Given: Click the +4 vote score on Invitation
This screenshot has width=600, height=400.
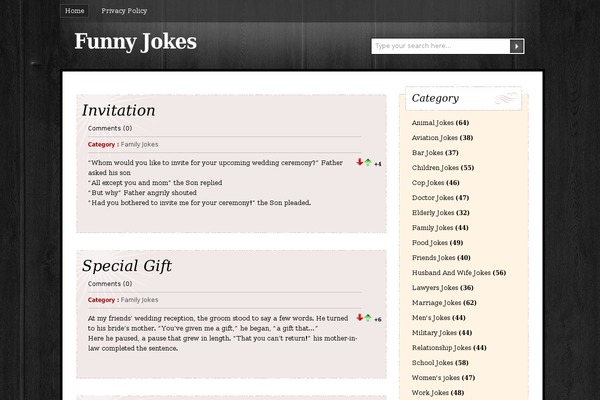Looking at the screenshot, I should 378,164.
